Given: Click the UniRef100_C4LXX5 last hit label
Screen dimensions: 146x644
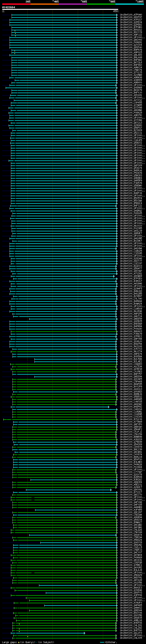Looking at the screenshot, I should pos(131,638).
